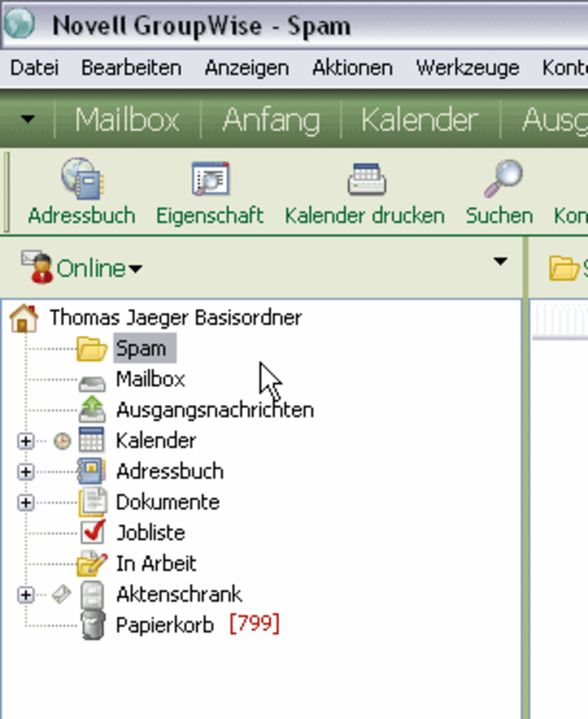588x719 pixels.
Task: Click the Papierkorb trash can icon
Action: click(93, 625)
